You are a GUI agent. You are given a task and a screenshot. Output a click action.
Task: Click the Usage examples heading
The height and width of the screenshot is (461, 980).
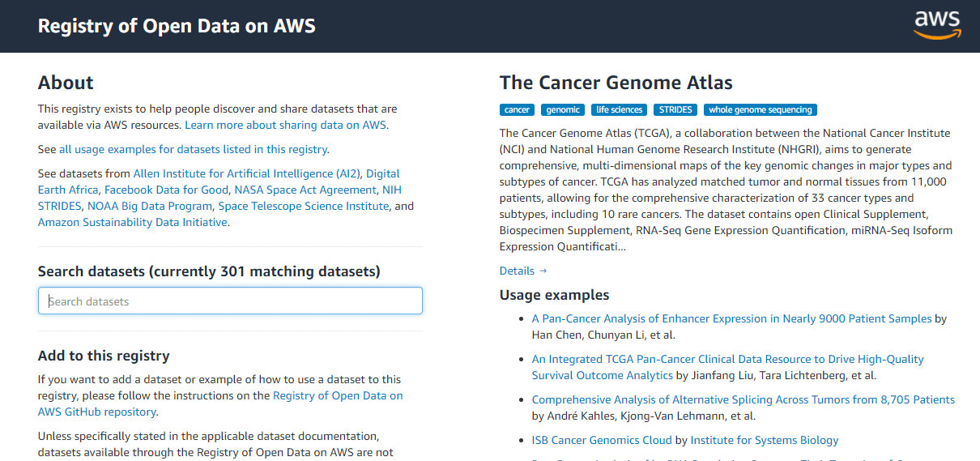click(x=555, y=295)
